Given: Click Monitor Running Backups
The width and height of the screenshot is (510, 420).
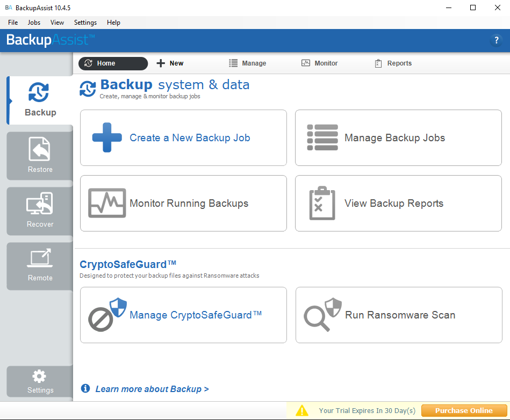Looking at the screenshot, I should tap(183, 203).
